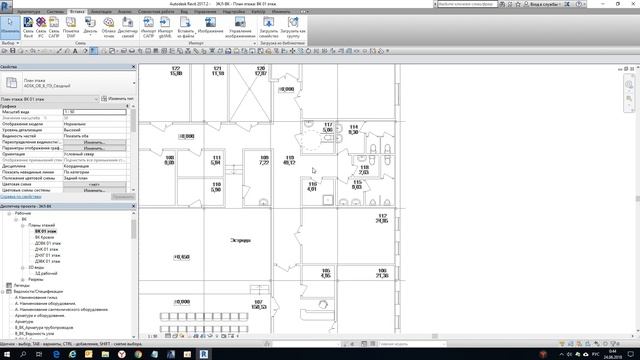Click the Изменить тип button
Viewport: 640px width, 360px height.
coord(118,99)
